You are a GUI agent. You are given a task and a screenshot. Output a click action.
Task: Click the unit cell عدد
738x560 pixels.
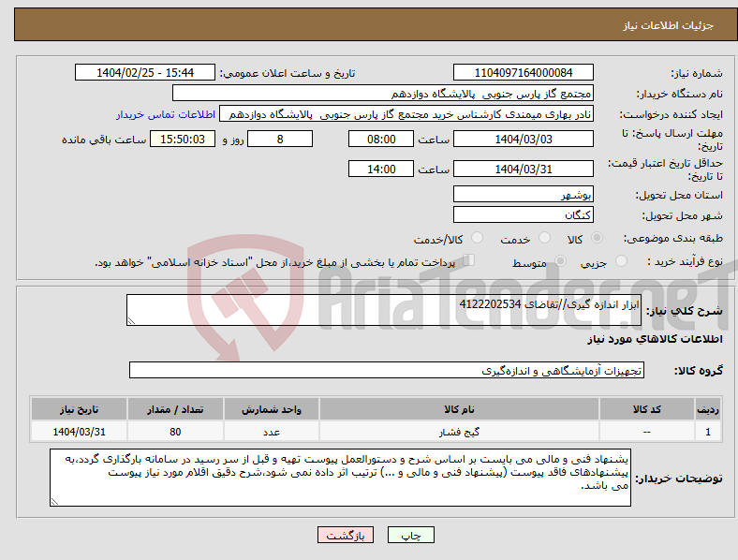[x=272, y=432]
